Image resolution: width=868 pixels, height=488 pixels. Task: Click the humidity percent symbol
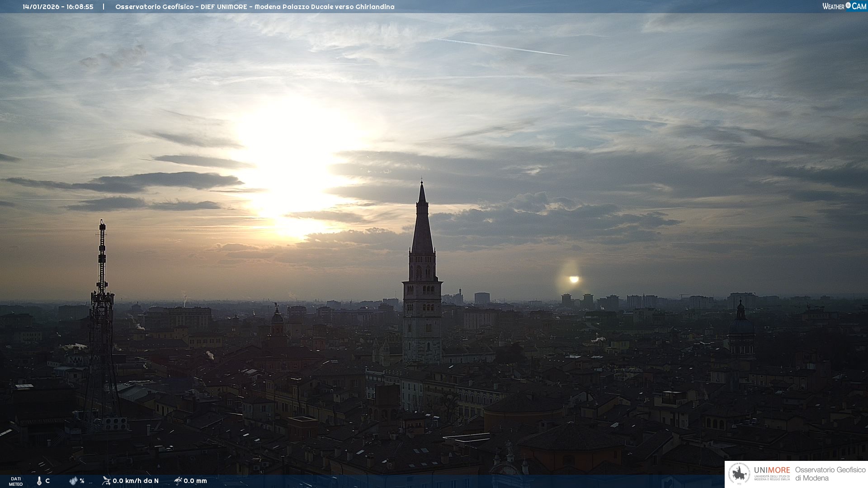(82, 481)
